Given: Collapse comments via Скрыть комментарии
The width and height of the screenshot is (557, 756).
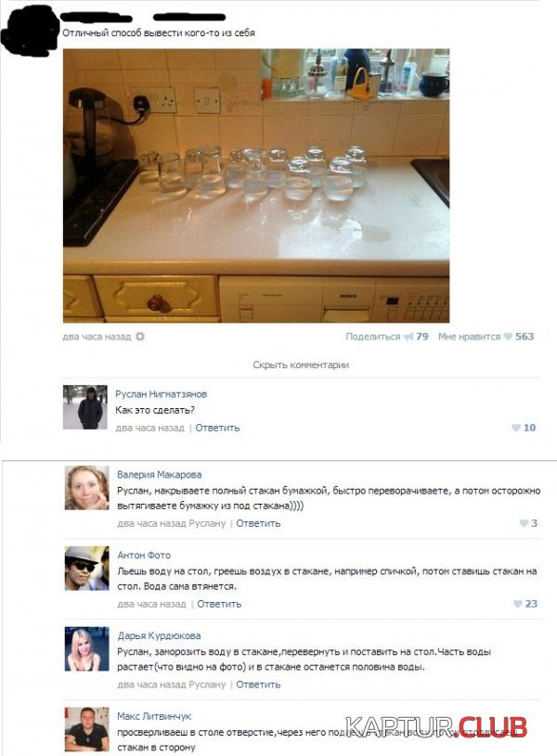Looking at the screenshot, I should [x=301, y=365].
